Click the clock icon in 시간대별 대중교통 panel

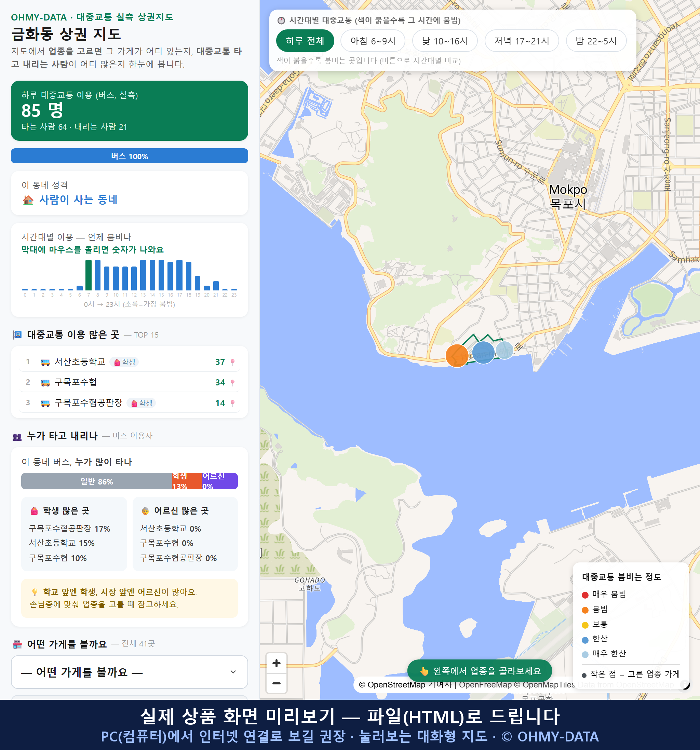281,21
